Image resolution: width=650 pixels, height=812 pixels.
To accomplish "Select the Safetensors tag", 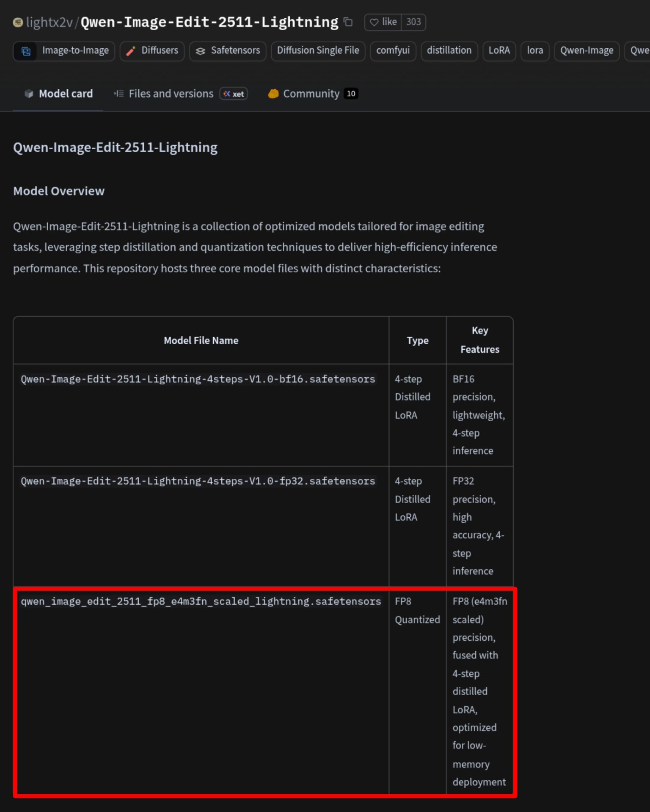I will (228, 51).
